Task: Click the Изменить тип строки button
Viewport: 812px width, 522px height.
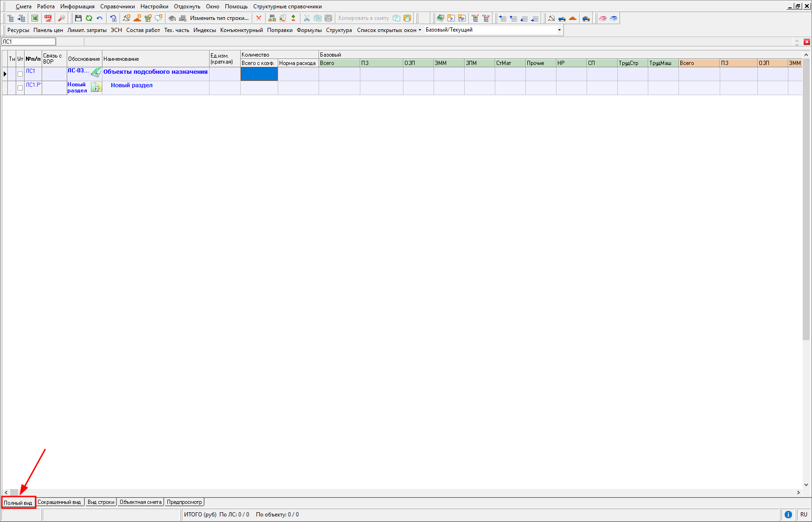Action: coord(219,18)
